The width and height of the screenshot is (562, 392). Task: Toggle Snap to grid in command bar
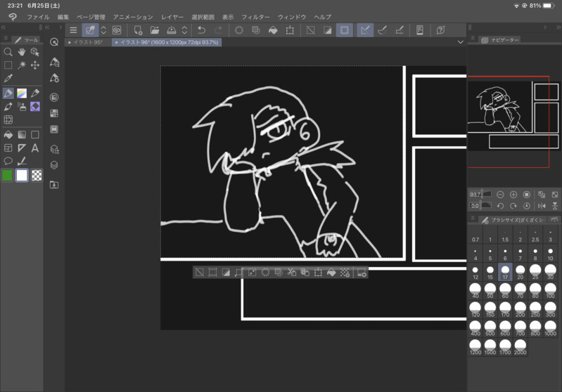400,30
